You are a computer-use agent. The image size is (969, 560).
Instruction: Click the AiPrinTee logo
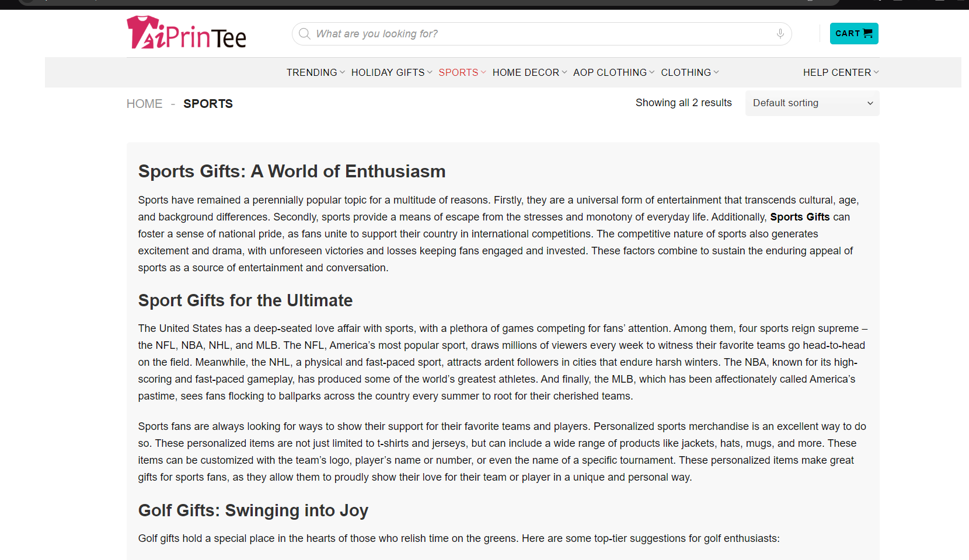186,33
